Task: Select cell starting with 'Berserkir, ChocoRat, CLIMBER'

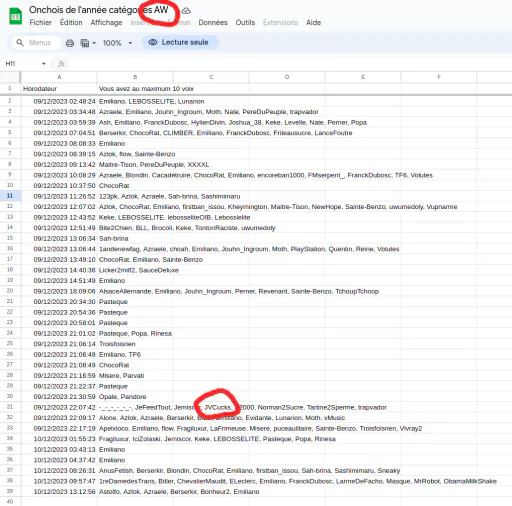Action: pyautogui.click(x=225, y=133)
